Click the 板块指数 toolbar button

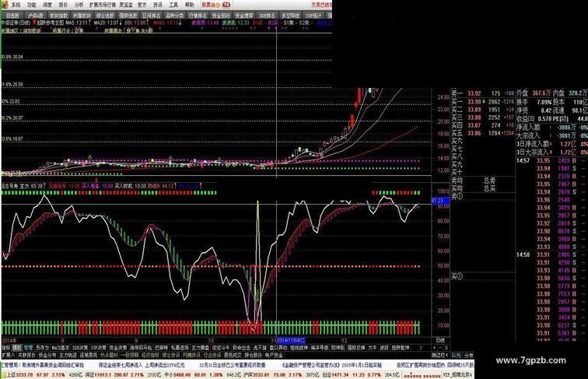click(58, 16)
